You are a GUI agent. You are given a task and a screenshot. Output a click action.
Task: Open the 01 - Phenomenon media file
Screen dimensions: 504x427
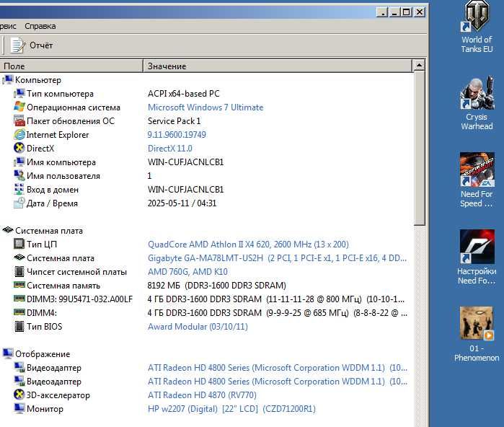477,335
